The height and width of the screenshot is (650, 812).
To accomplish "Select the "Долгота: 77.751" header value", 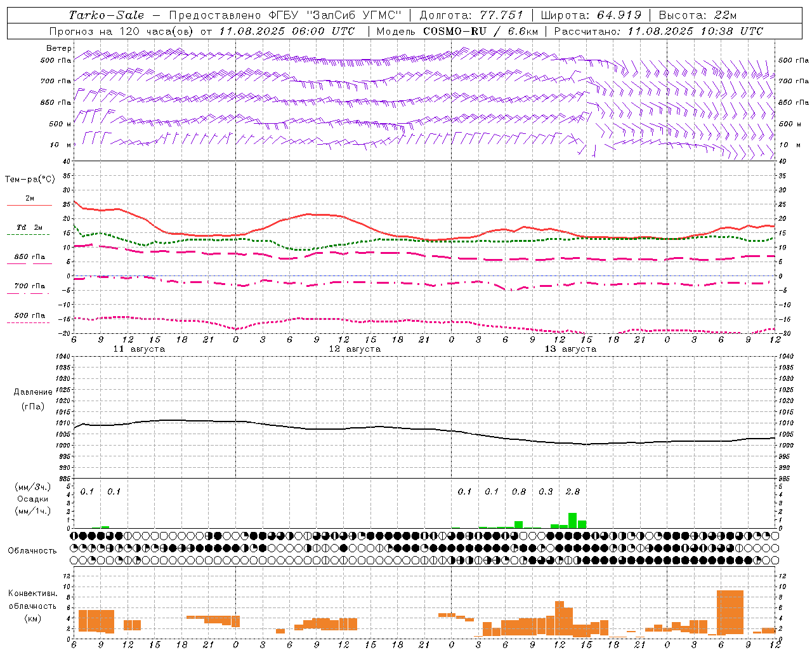I will [471, 15].
